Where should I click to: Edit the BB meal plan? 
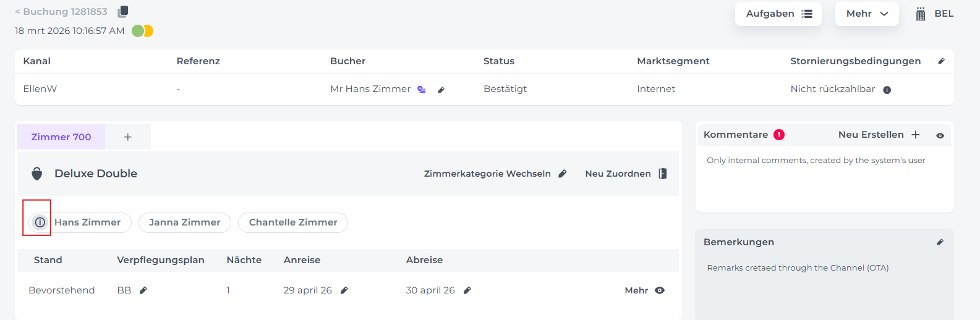coord(143,290)
